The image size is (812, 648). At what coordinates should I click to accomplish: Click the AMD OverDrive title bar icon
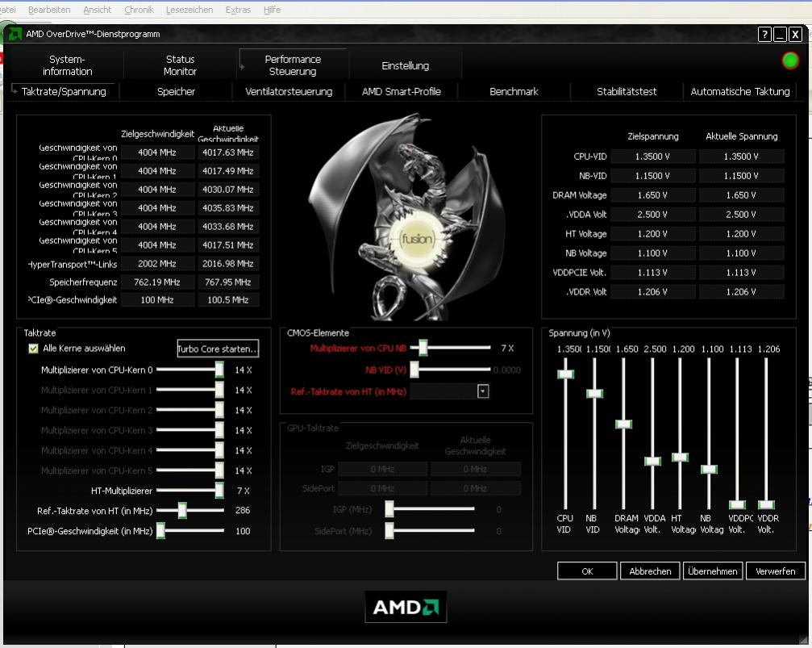[15, 34]
